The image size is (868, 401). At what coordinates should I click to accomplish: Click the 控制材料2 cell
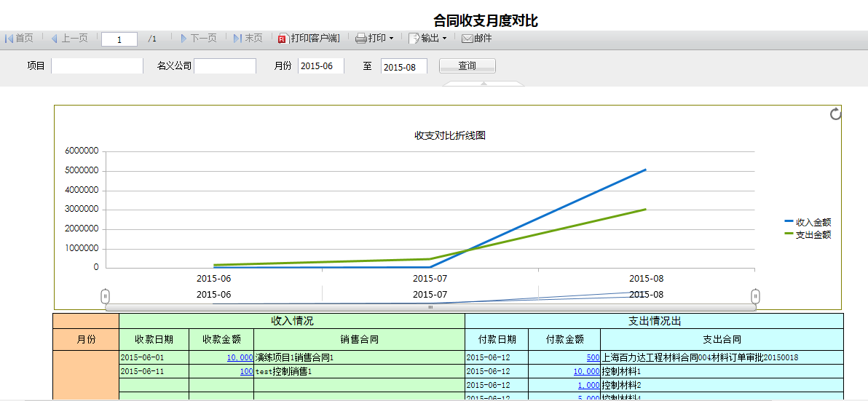722,385
